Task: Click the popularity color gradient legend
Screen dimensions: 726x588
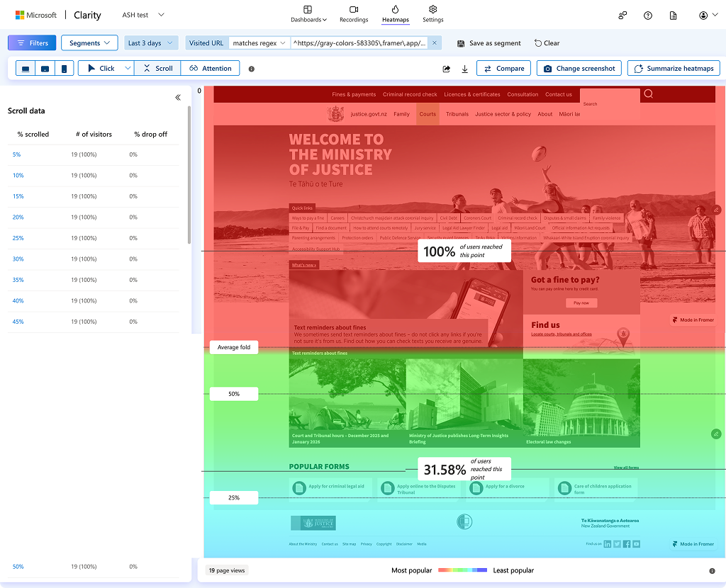Action: [462, 570]
